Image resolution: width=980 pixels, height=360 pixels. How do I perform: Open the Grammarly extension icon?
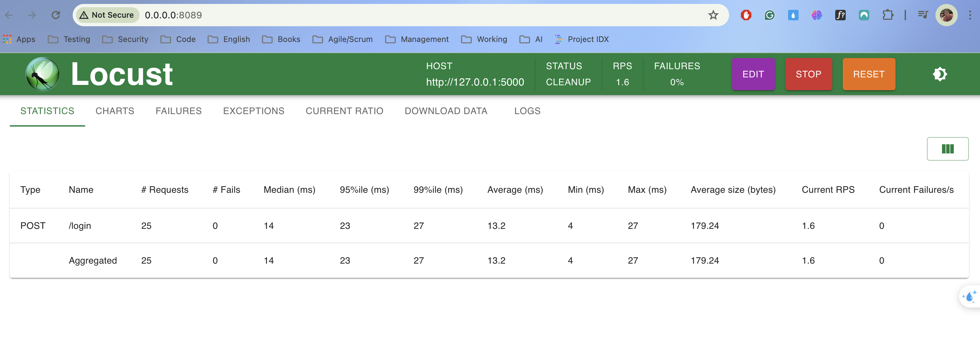(769, 15)
